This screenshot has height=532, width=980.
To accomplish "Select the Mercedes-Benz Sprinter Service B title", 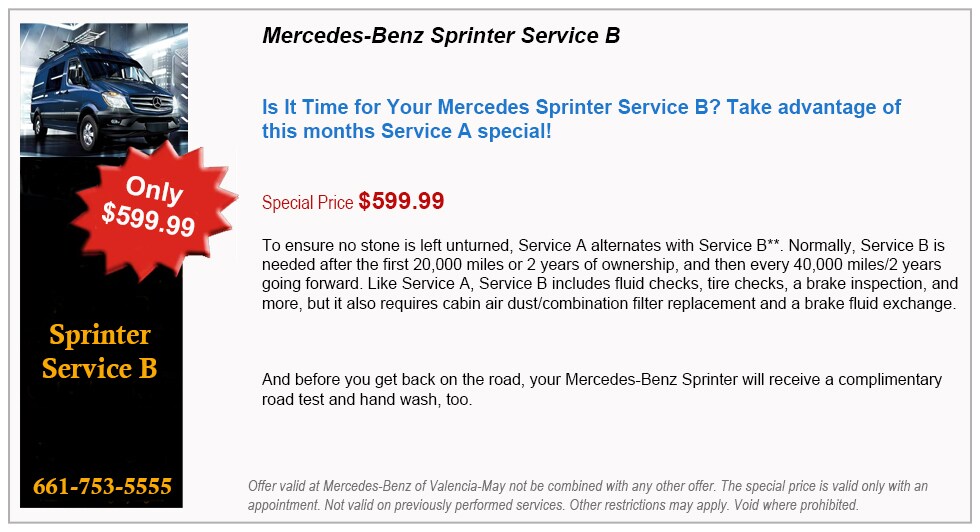I will (441, 36).
